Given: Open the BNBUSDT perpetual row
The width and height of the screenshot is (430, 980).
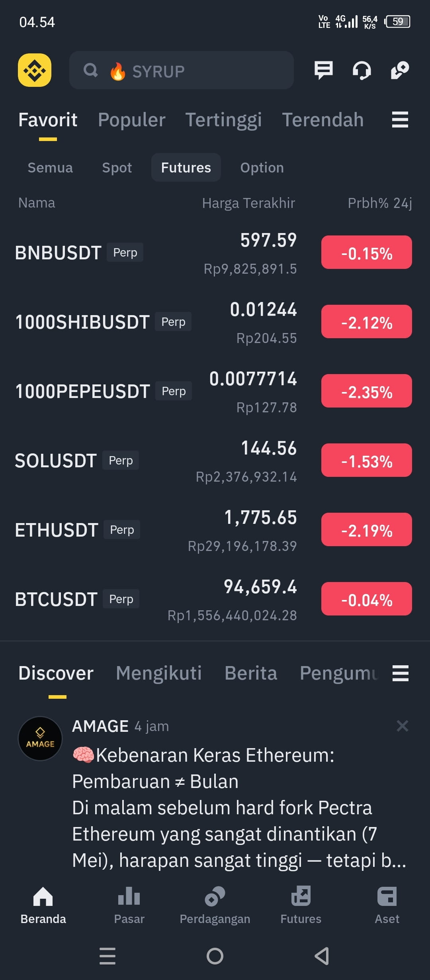Looking at the screenshot, I should (x=215, y=253).
